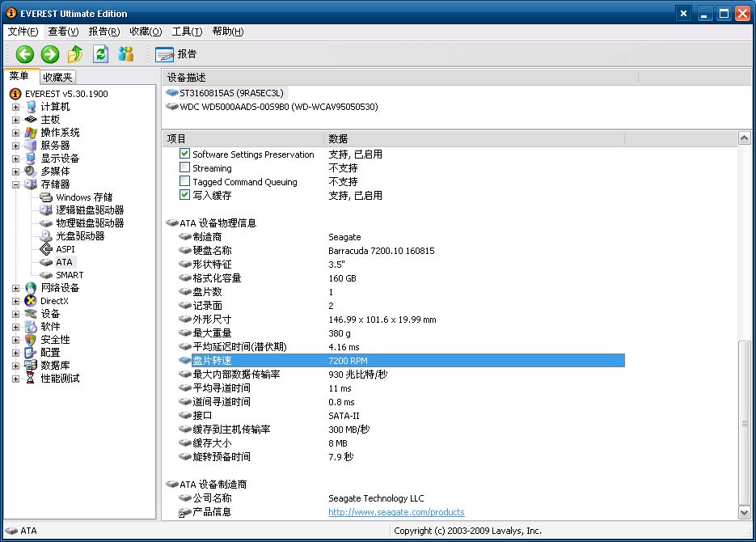Expand the 多媒体 tree node
Viewport: 756px width, 542px height.
click(x=16, y=171)
